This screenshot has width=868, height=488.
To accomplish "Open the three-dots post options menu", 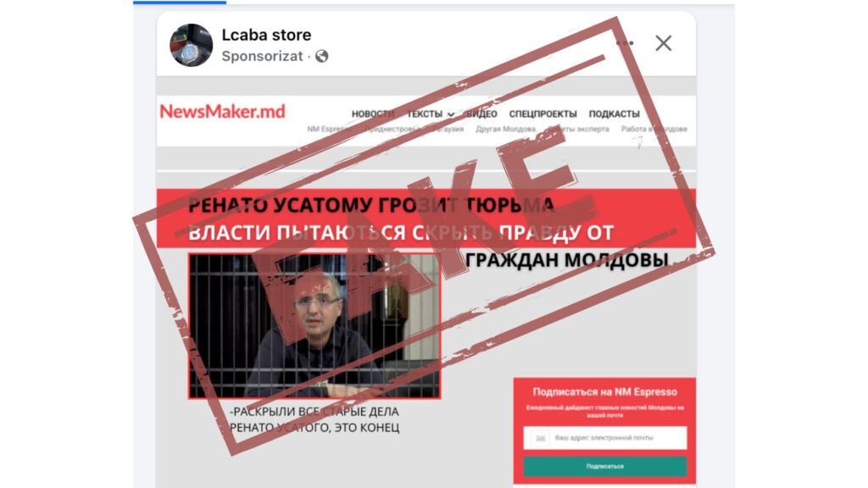I will click(625, 42).
